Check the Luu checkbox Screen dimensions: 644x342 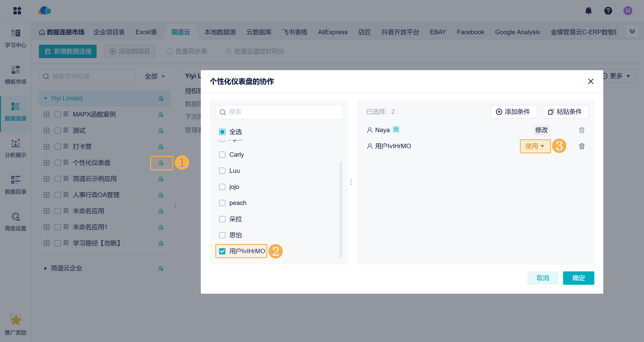pyautogui.click(x=222, y=171)
